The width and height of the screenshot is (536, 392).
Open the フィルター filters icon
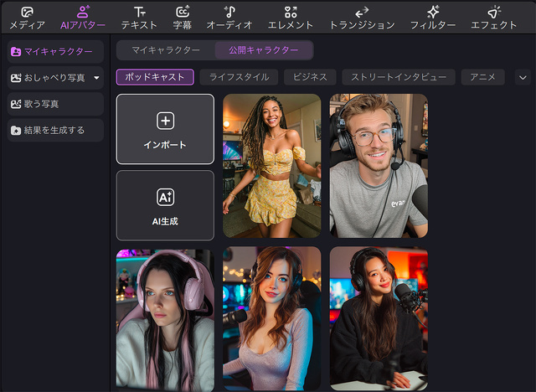[433, 13]
